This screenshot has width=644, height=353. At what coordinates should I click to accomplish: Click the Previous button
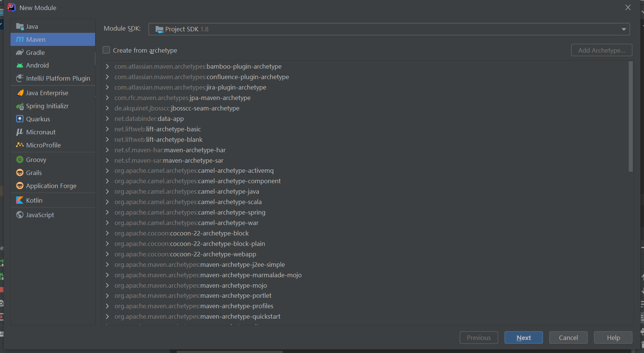[x=479, y=338]
